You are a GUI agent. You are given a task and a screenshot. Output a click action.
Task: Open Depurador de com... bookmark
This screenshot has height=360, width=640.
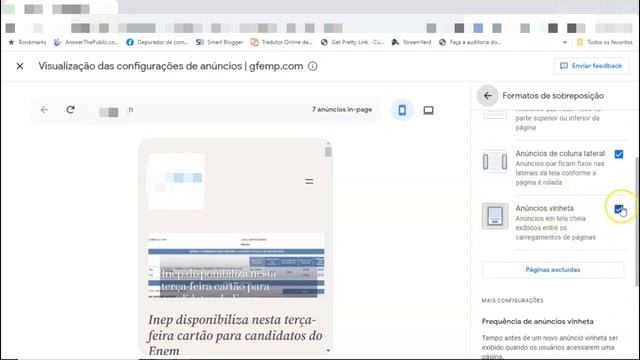(158, 42)
